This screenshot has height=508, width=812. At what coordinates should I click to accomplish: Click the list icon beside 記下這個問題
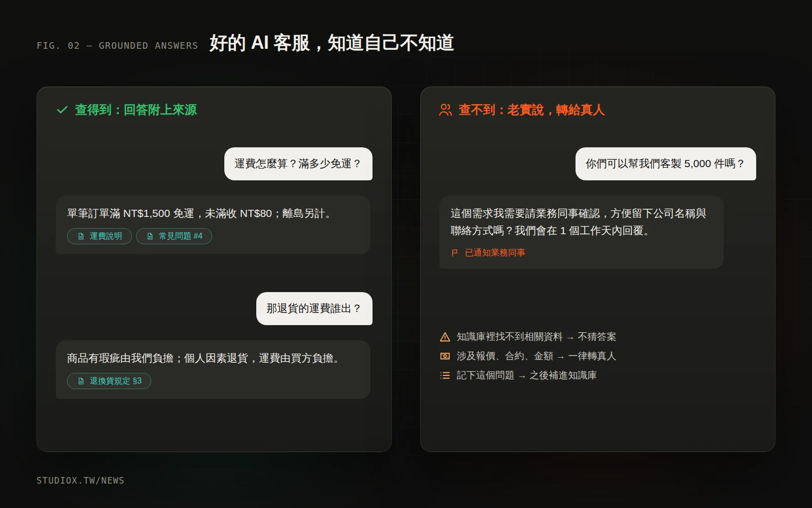tap(445, 375)
